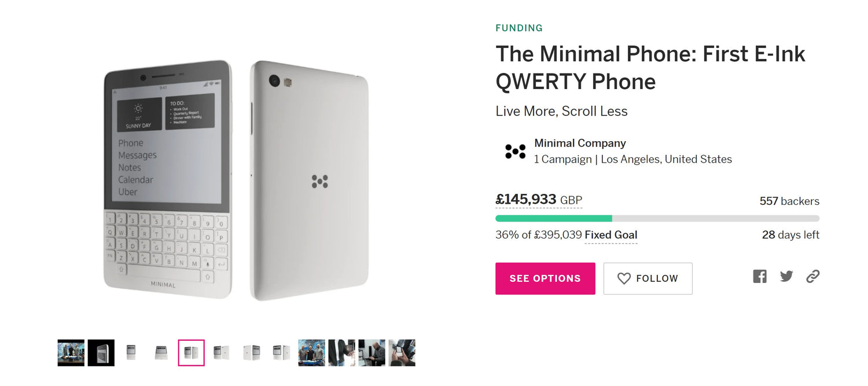Screen dimensions: 868x386
Task: Click the SEE OPTIONS button
Action: [545, 278]
